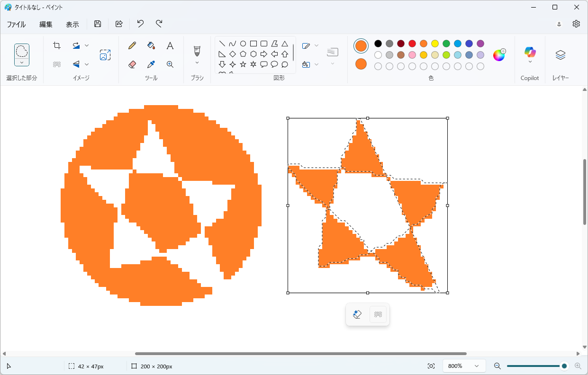Click the fit to window icon
Image resolution: width=588 pixels, height=375 pixels.
pos(431,366)
